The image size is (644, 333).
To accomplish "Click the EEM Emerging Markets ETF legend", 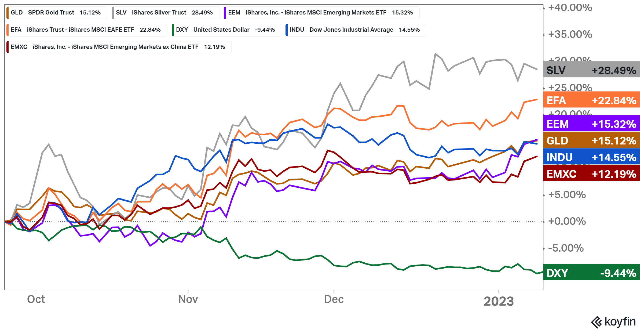I will 321,13.
